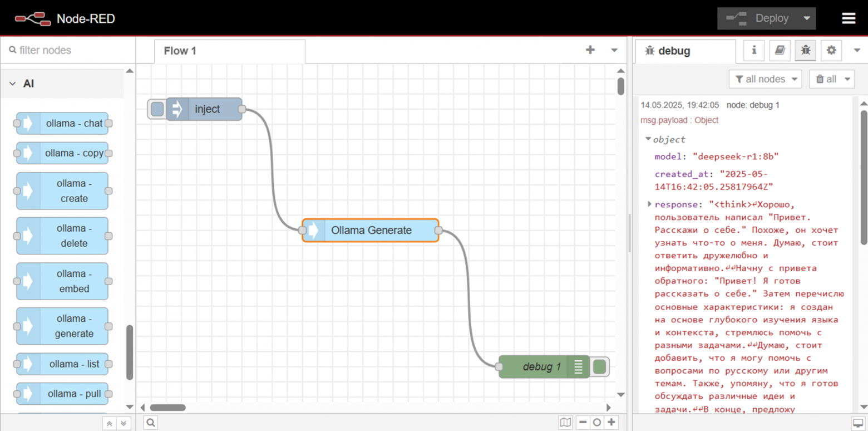This screenshot has width=868, height=431.
Task: Toggle the workspace navigator map
Action: [x=565, y=423]
